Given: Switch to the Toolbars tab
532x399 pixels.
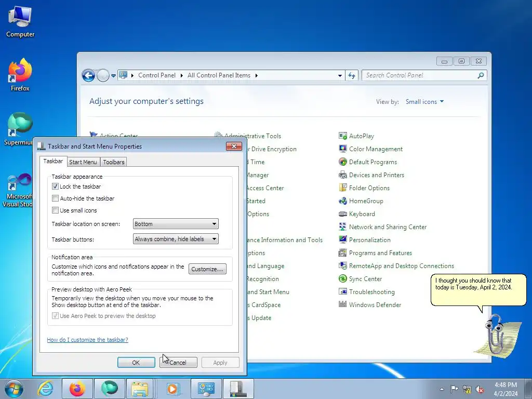Looking at the screenshot, I should coord(114,162).
